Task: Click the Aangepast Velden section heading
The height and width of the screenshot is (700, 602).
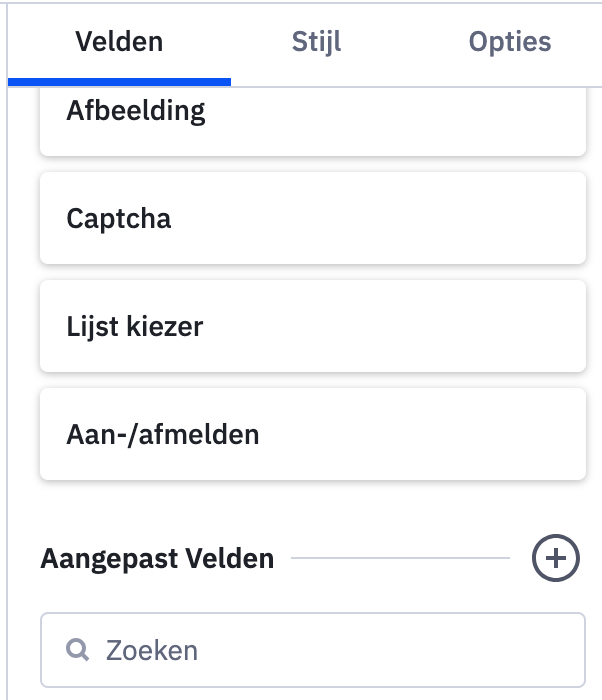Action: pyautogui.click(x=157, y=558)
